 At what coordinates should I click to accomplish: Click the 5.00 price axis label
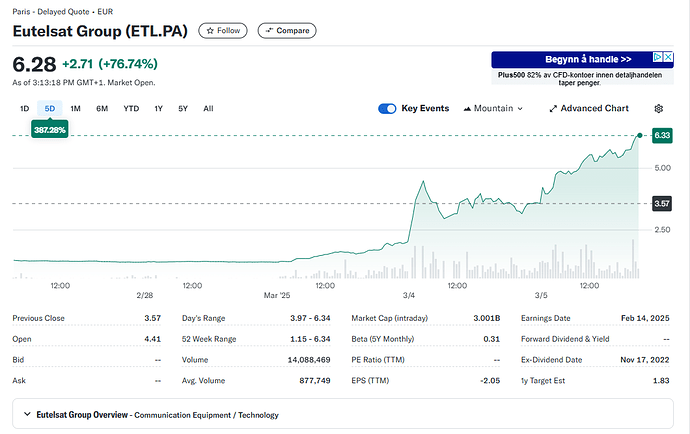663,168
